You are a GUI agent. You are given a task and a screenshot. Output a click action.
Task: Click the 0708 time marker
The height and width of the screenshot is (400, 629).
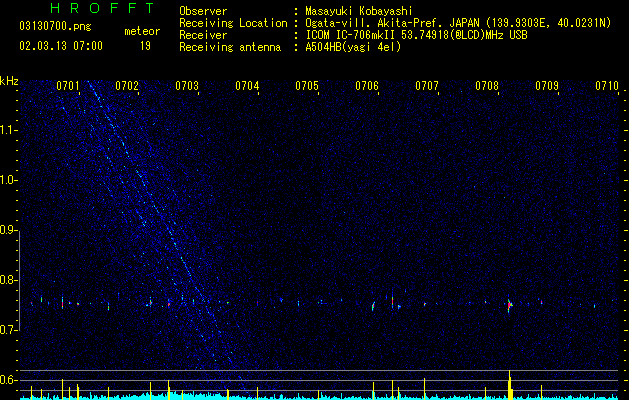pyautogui.click(x=487, y=86)
